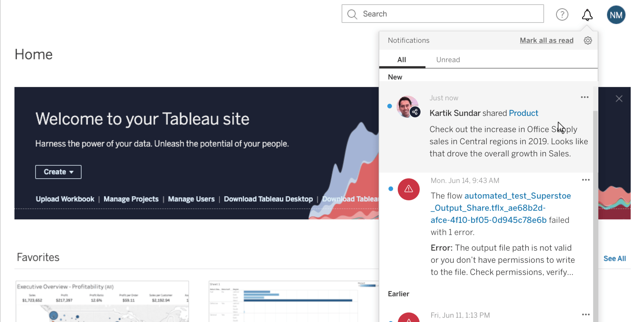Open the NM profile avatar menu
The height and width of the screenshot is (322, 644).
(616, 14)
